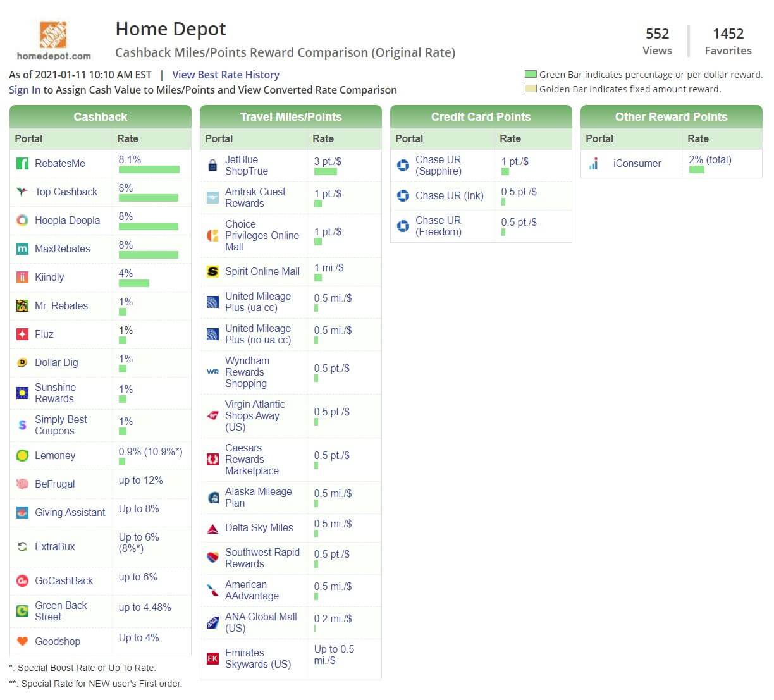Open the iConsumer portal link

[x=637, y=163]
